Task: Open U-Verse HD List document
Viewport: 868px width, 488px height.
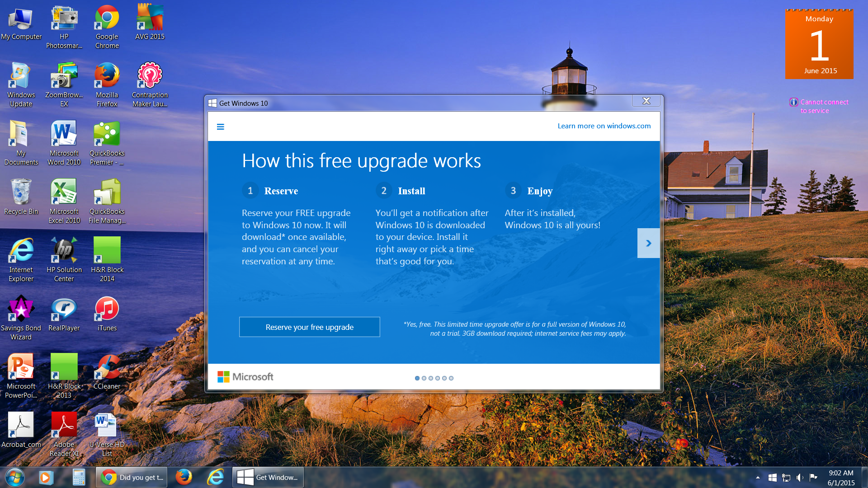Action: tap(107, 435)
